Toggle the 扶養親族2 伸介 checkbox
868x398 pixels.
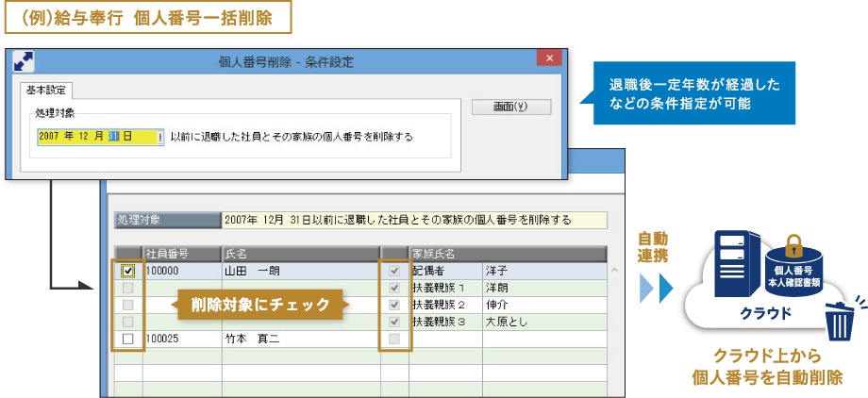coord(394,305)
